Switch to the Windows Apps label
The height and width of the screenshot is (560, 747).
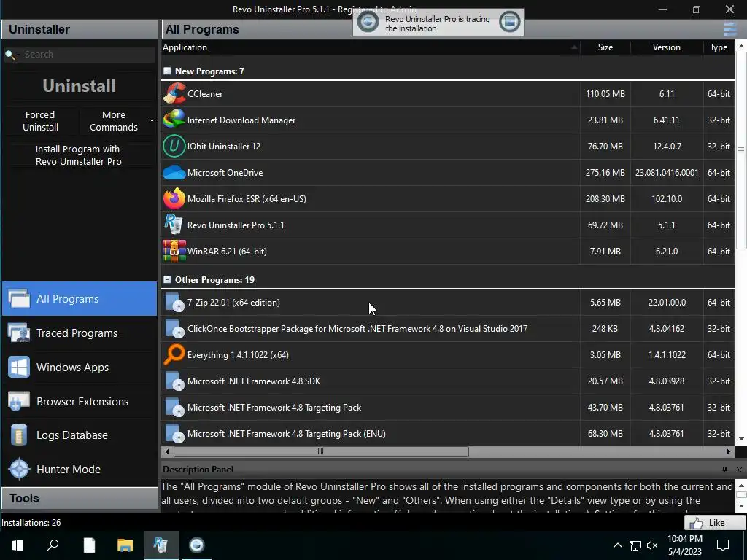72,367
